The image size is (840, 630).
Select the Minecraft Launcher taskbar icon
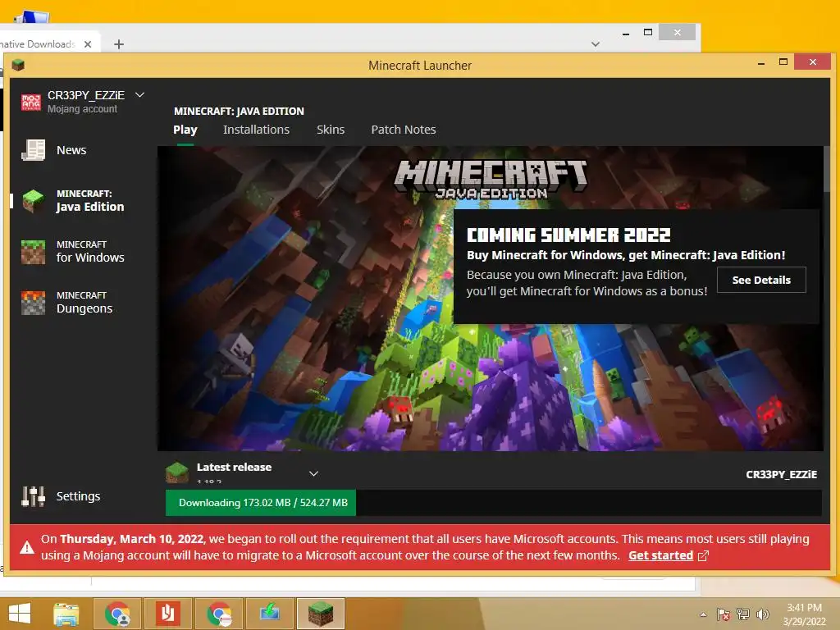pyautogui.click(x=321, y=614)
